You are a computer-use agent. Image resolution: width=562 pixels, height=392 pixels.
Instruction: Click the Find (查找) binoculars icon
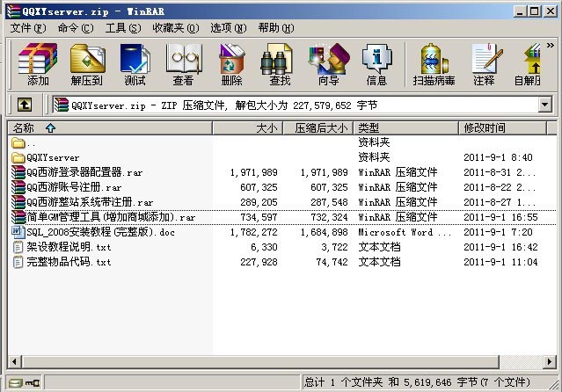tap(280, 64)
